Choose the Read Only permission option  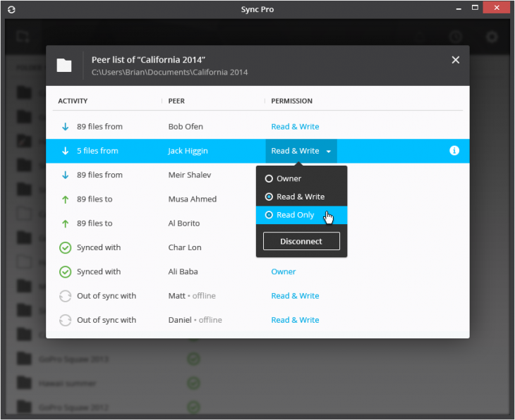301,215
